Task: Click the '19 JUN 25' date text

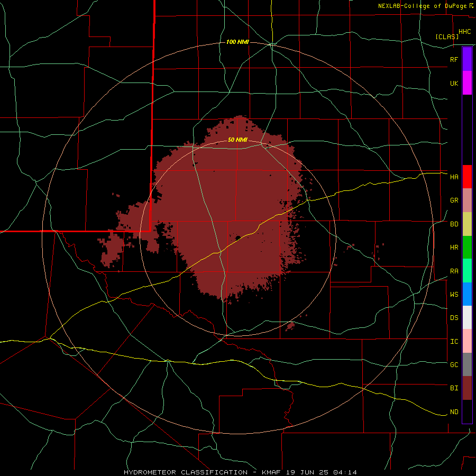Action: [x=307, y=472]
